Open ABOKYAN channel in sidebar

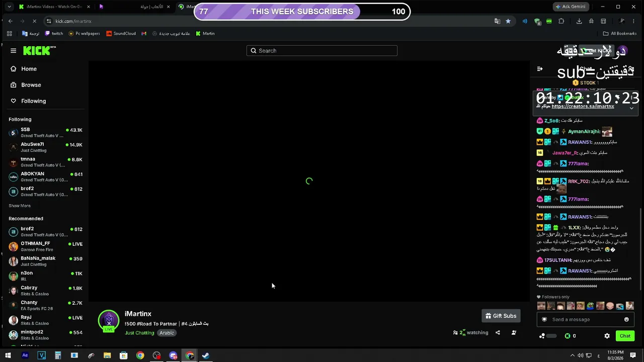45,176
